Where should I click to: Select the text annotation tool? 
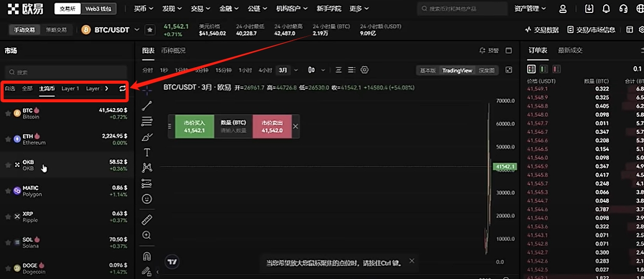click(x=147, y=152)
